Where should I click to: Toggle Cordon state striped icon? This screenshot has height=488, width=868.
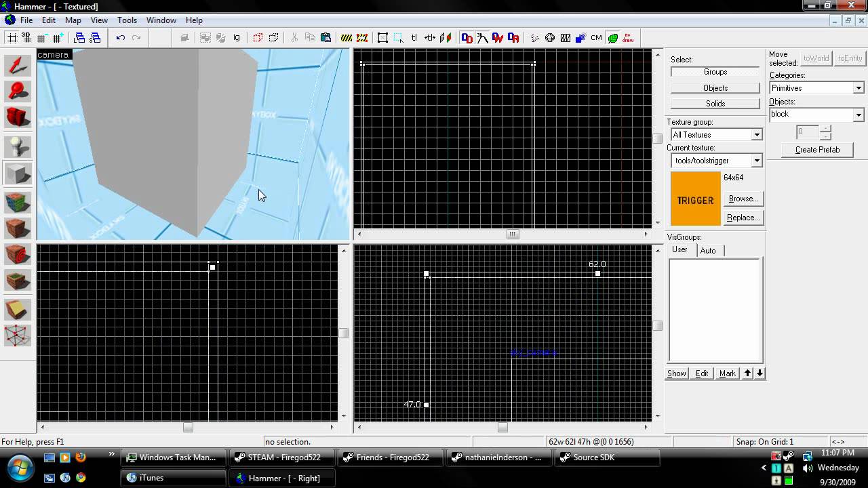[347, 38]
